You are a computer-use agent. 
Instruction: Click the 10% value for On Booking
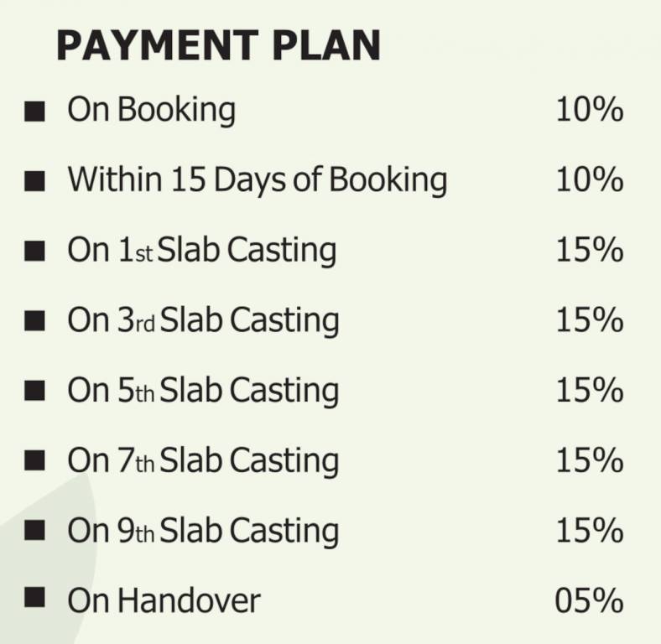pyautogui.click(x=589, y=111)
